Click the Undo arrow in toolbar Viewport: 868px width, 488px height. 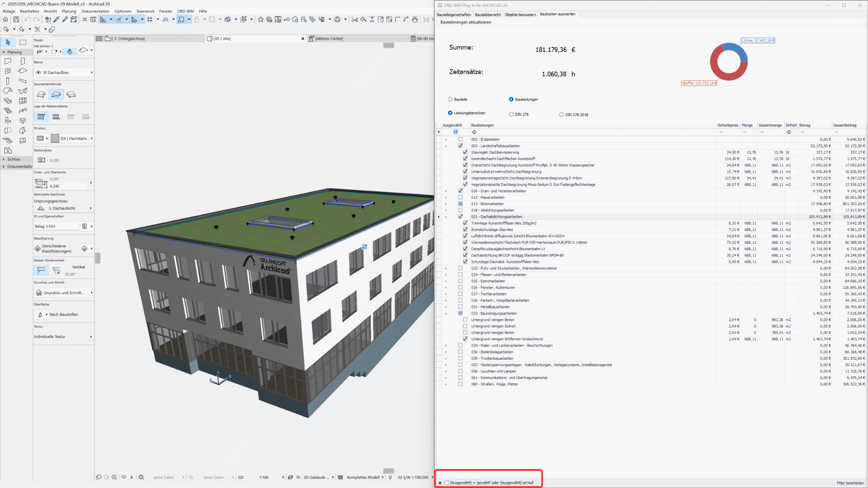[28, 19]
